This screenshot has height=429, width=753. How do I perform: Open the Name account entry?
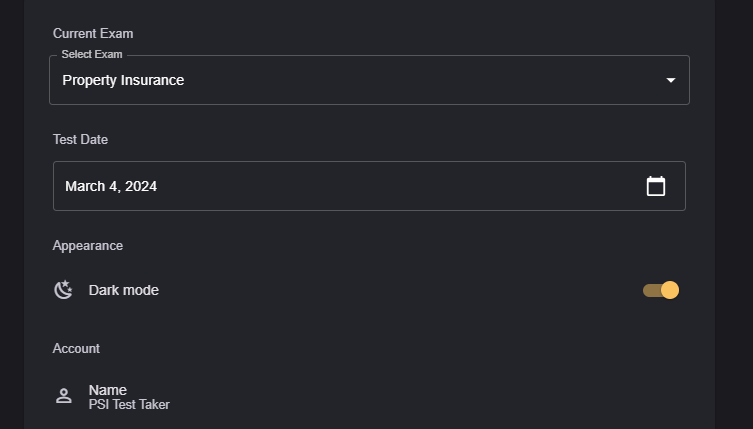tap(108, 390)
